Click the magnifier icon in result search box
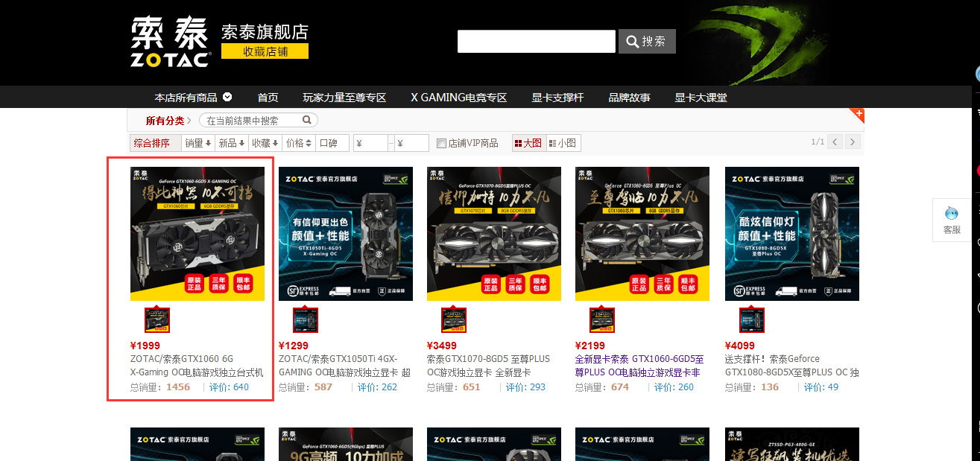 click(x=307, y=120)
